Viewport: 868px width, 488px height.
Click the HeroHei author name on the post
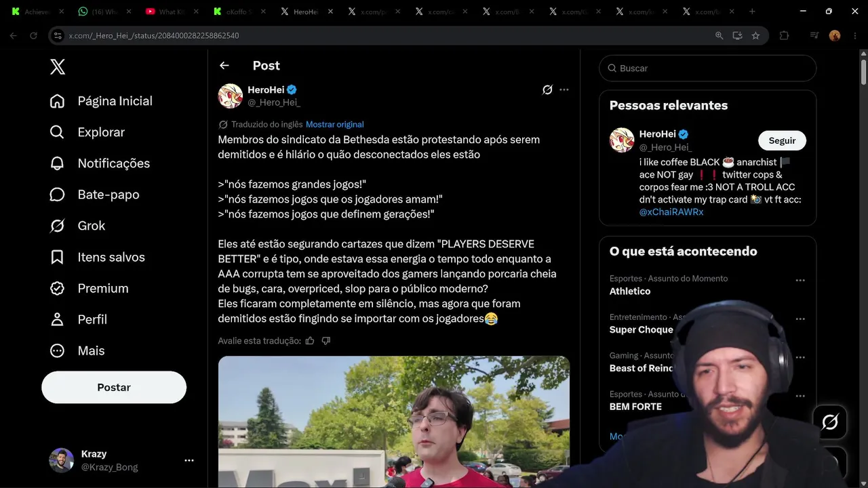[x=266, y=89]
